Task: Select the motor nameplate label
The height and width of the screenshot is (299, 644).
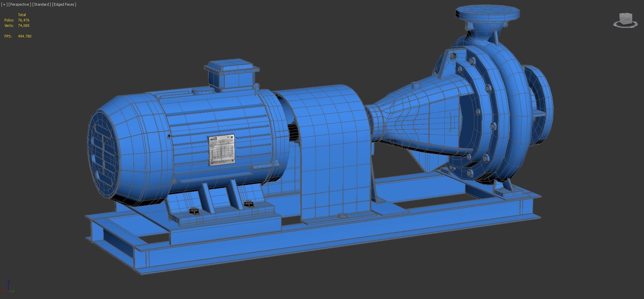Action: pyautogui.click(x=222, y=149)
